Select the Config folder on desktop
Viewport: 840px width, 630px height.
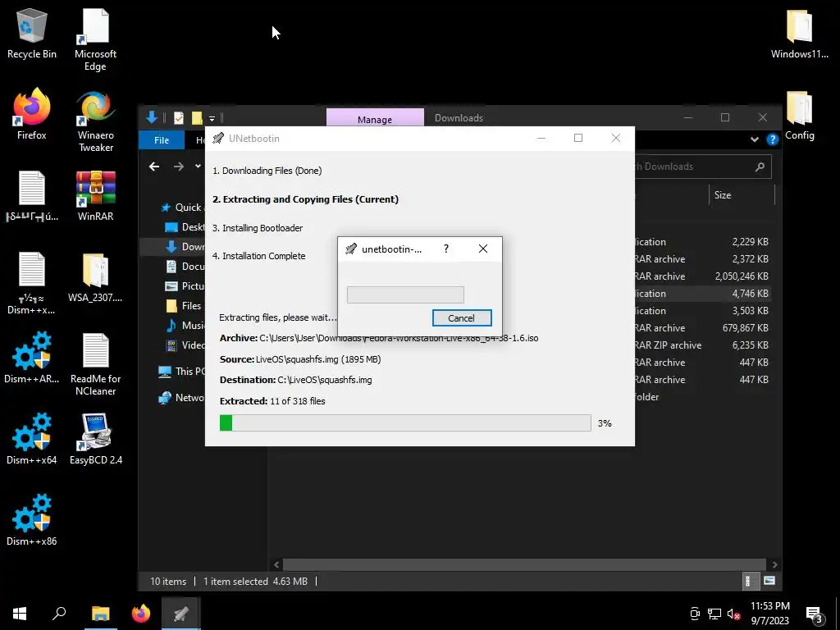[799, 115]
